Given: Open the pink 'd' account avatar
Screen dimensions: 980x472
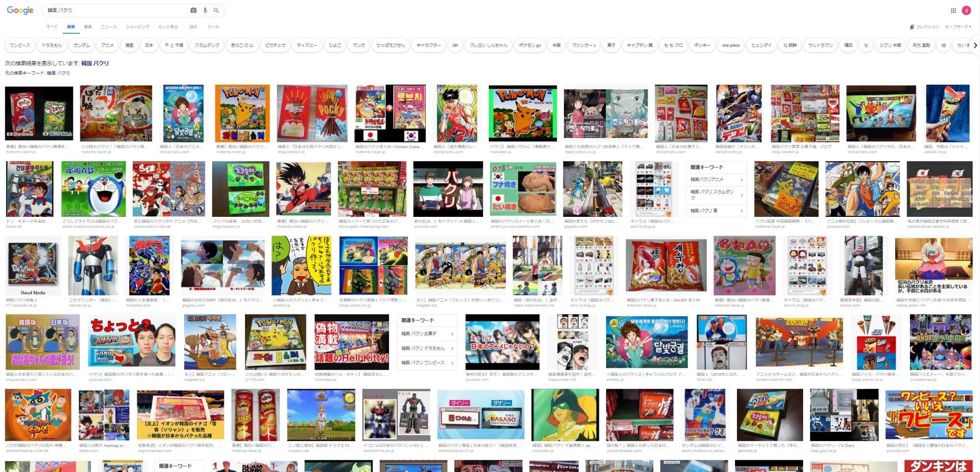Looking at the screenshot, I should coord(966,10).
